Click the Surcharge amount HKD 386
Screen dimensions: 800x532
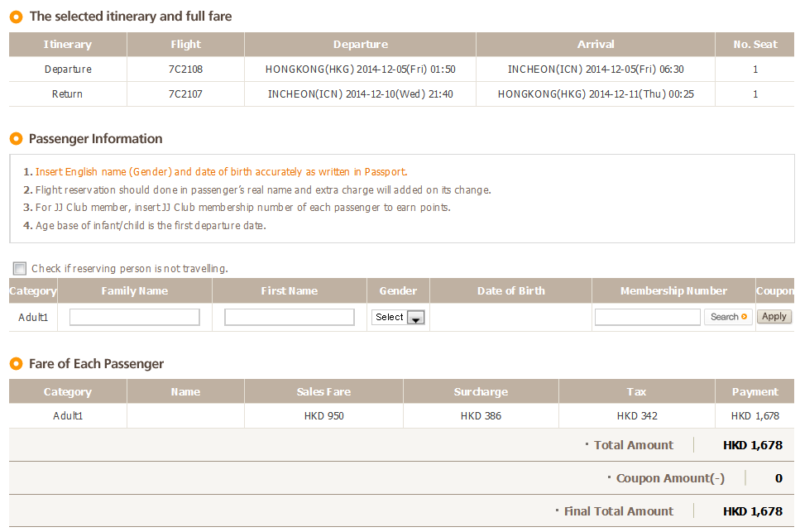(x=481, y=416)
